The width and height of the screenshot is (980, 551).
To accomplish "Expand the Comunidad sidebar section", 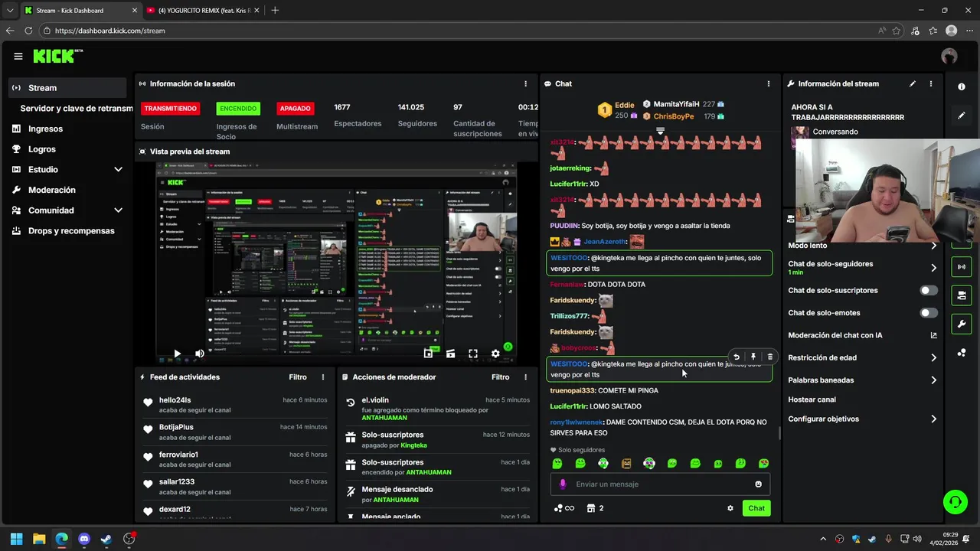I will [118, 210].
